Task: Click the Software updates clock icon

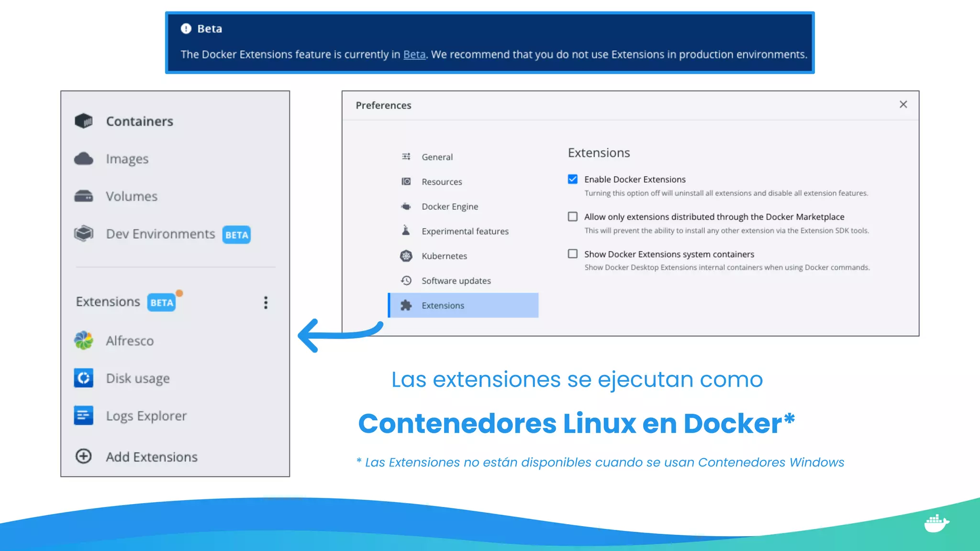Action: pyautogui.click(x=406, y=280)
